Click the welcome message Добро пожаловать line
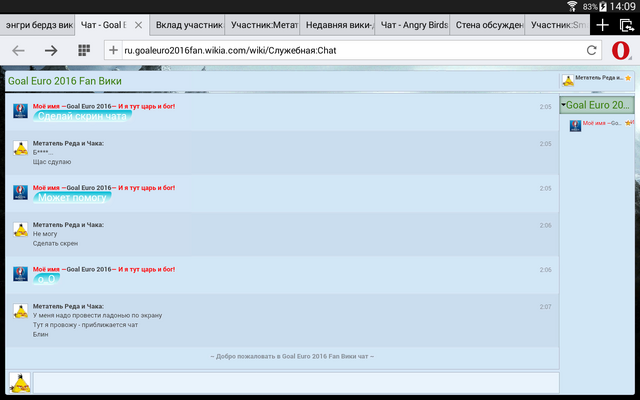Viewport: 640px width, 400px height. [x=292, y=356]
